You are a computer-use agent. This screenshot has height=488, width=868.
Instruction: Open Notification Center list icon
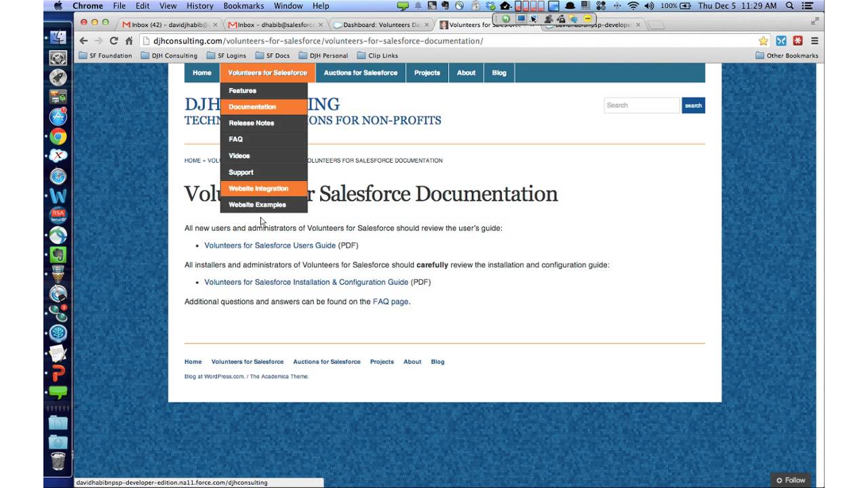click(x=809, y=5)
